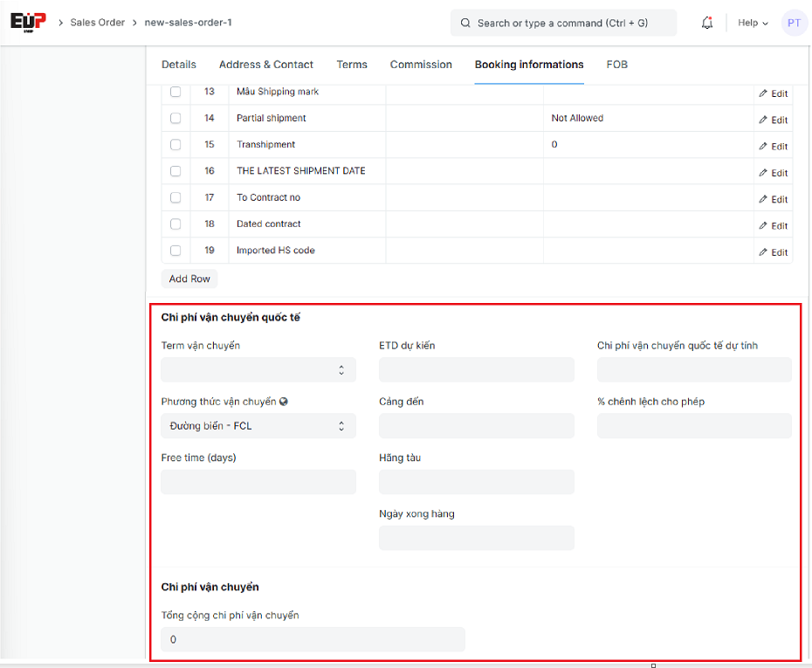The width and height of the screenshot is (812, 668).
Task: Go to Sales Order breadcrumb link
Action: 98,23
